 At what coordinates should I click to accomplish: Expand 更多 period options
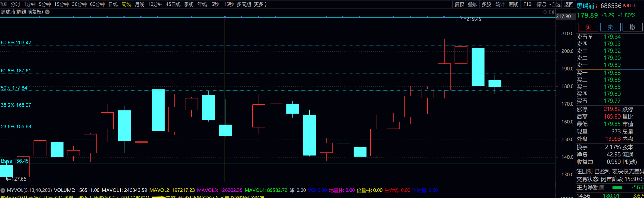[260, 4]
